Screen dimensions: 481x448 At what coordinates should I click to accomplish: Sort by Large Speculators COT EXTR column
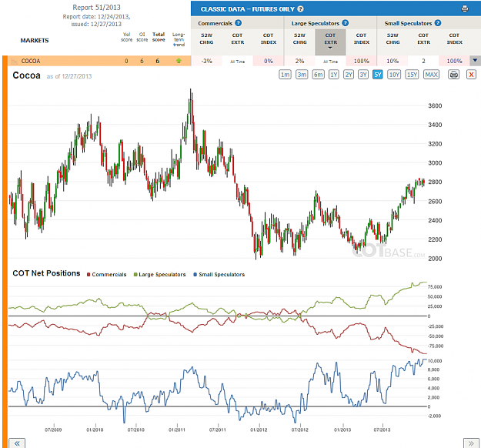(330, 42)
